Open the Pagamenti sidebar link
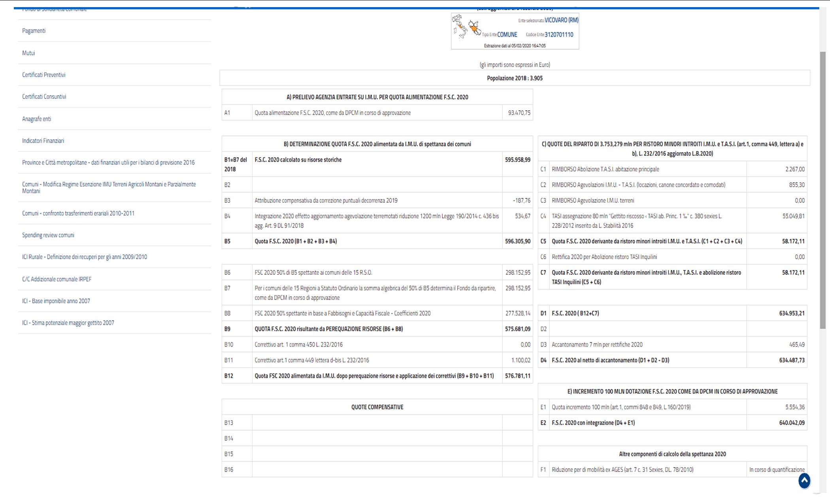 click(34, 31)
